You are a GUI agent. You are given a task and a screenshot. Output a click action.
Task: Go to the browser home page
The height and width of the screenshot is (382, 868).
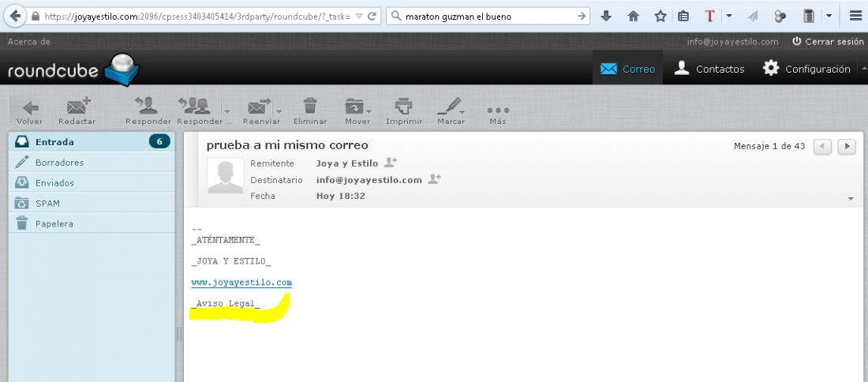coord(634,17)
